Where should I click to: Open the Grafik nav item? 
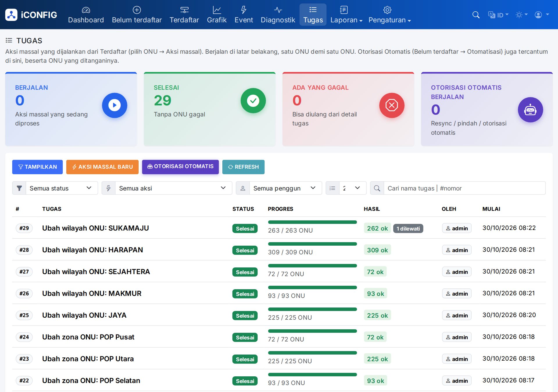217,15
